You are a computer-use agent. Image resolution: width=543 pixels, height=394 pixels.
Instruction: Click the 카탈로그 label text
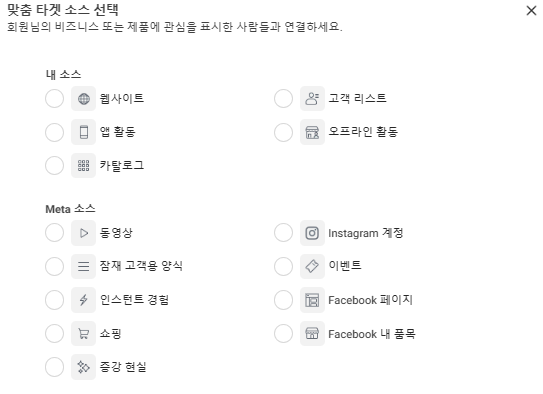pos(122,165)
